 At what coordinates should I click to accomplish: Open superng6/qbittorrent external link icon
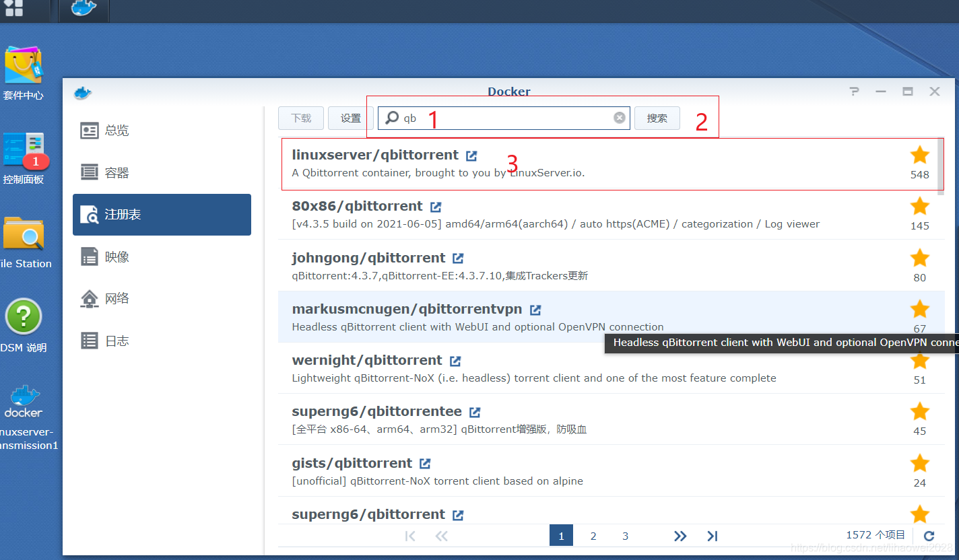coord(458,515)
